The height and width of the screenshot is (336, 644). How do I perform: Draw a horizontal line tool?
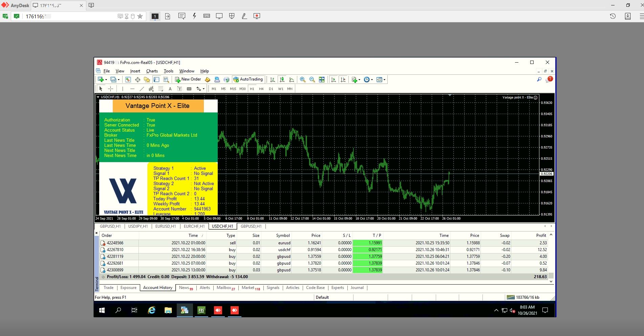click(x=132, y=89)
